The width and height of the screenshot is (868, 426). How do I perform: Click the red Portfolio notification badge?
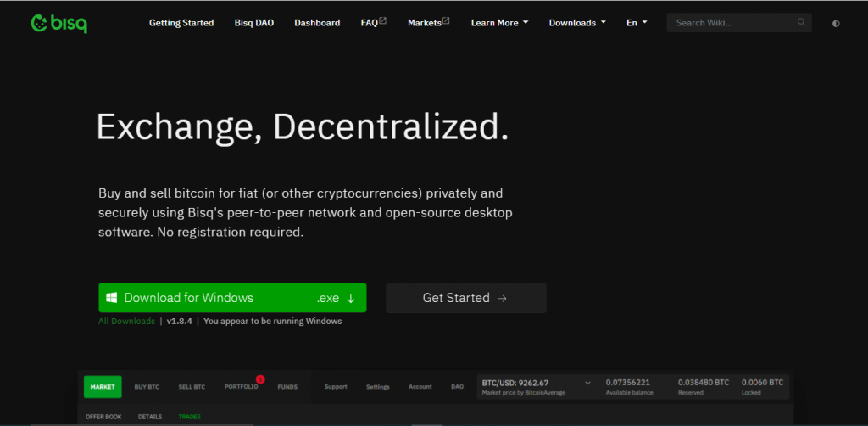[x=261, y=379]
